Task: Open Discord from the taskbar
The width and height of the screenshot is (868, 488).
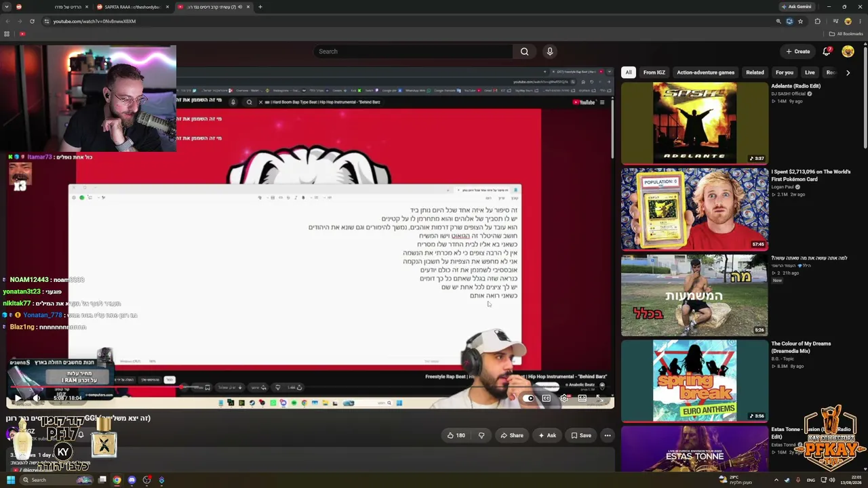Action: [132, 480]
